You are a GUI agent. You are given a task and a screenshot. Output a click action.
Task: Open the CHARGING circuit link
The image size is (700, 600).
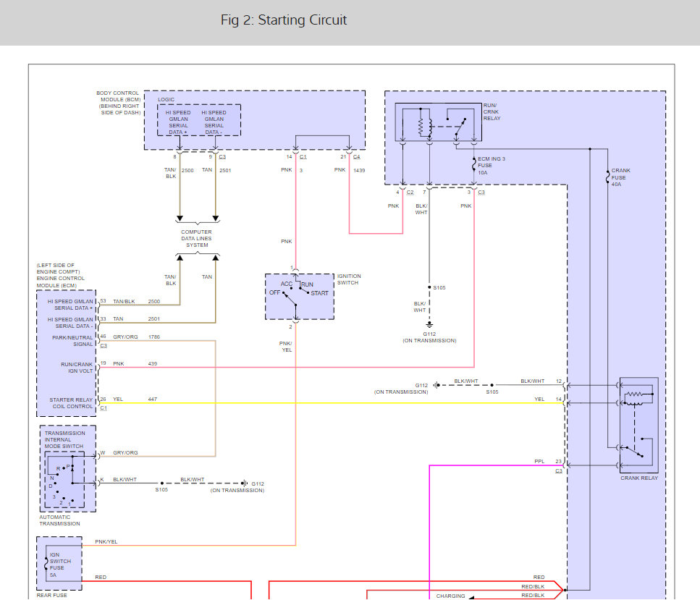(450, 596)
